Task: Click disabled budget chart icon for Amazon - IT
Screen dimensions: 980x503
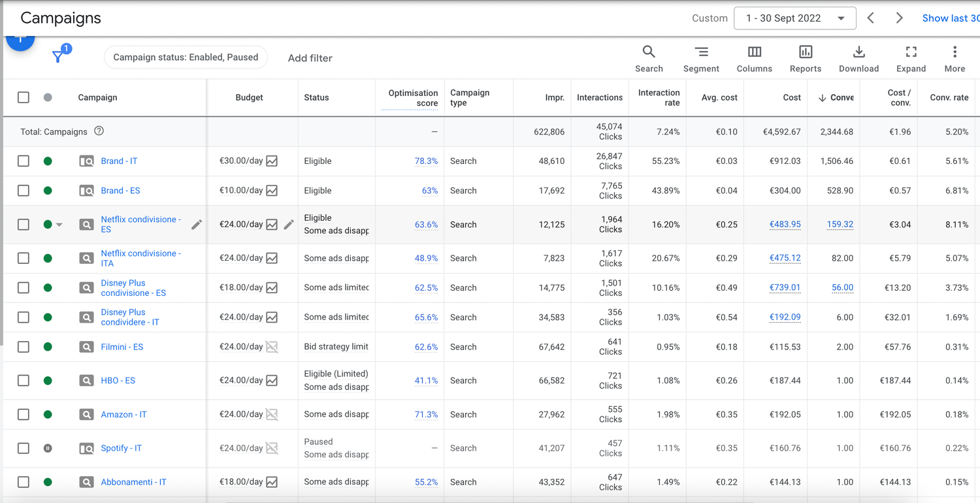Action: pyautogui.click(x=272, y=414)
